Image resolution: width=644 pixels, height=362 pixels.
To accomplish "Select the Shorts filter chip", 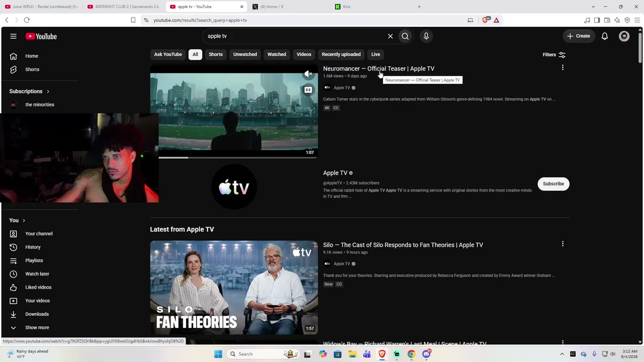I will click(216, 54).
